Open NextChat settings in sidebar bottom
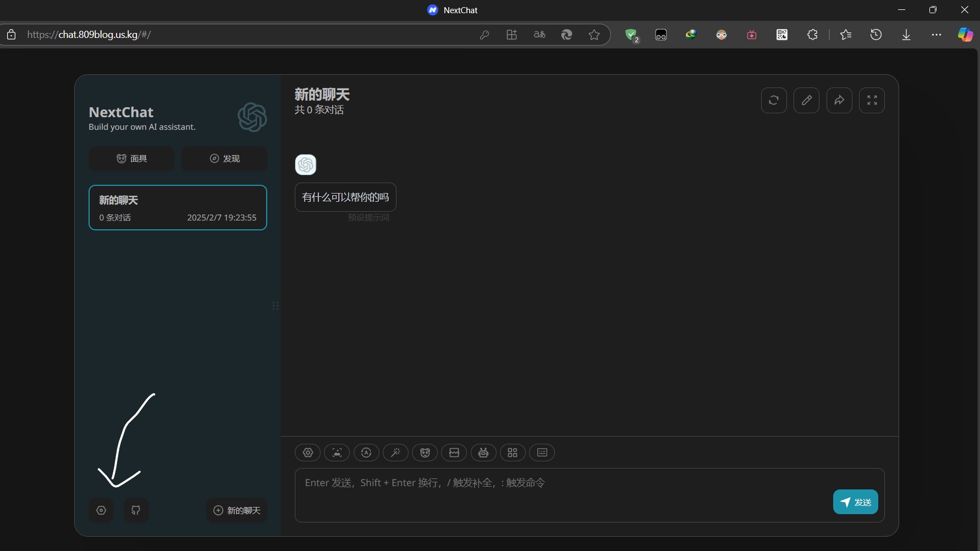The width and height of the screenshot is (980, 551). pyautogui.click(x=101, y=510)
